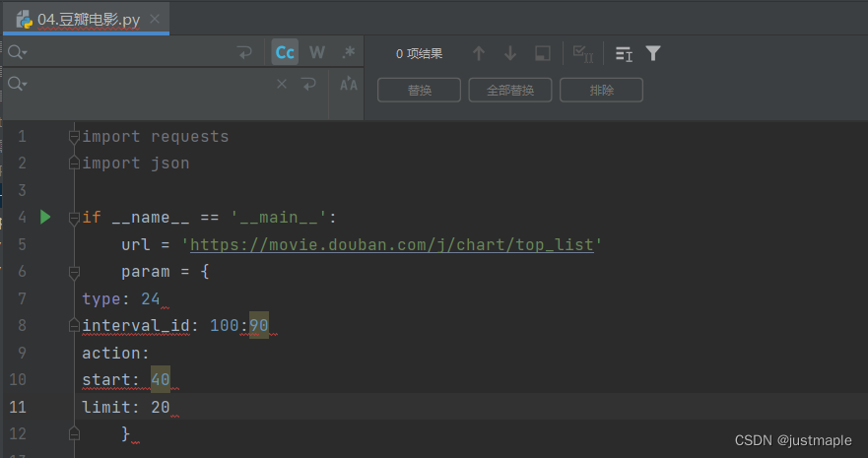868x458 pixels.
Task: Collapse the param dict fold marker line 6
Action: pos(74,272)
